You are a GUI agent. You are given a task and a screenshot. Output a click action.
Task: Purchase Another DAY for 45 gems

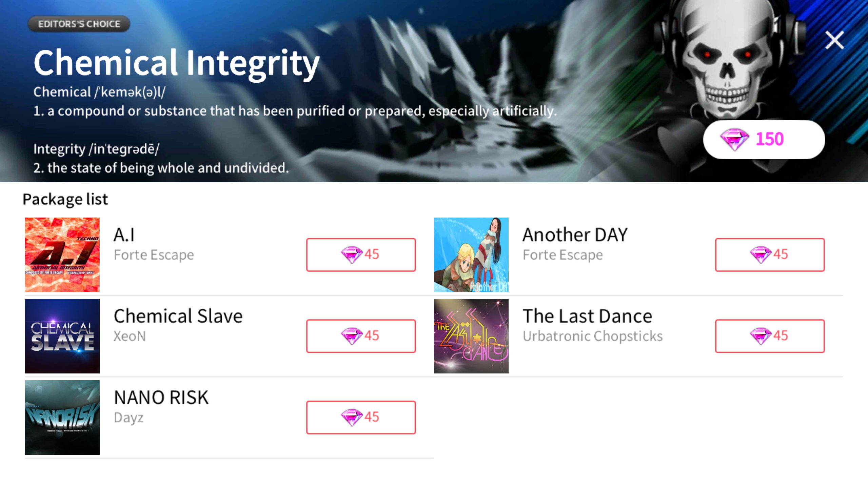[770, 255]
